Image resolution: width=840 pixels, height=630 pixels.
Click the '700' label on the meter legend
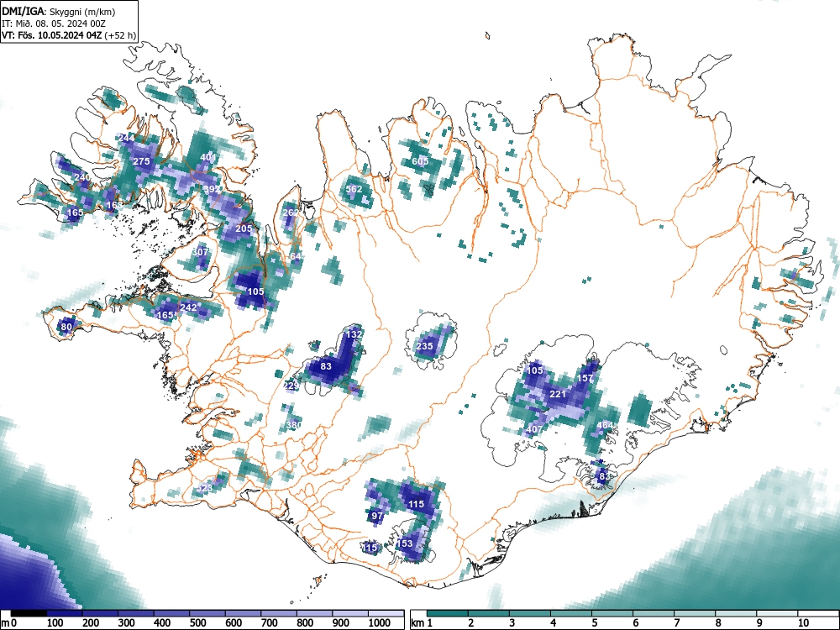coord(269,623)
